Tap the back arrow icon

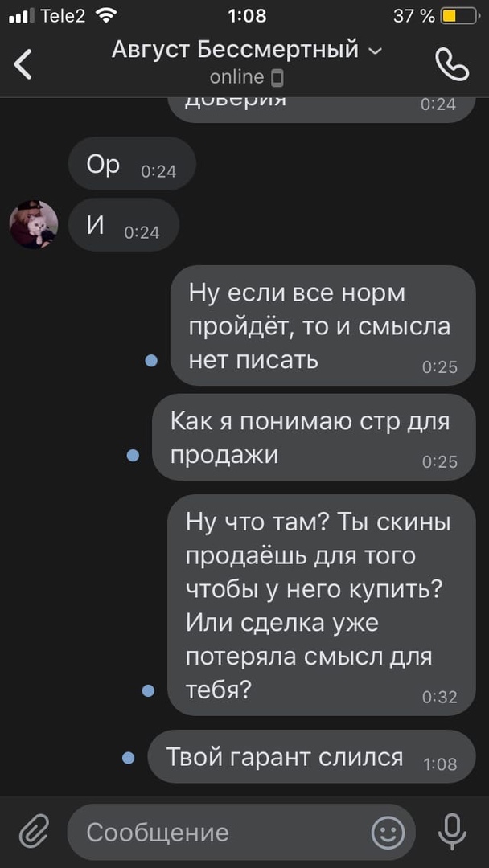[23, 64]
